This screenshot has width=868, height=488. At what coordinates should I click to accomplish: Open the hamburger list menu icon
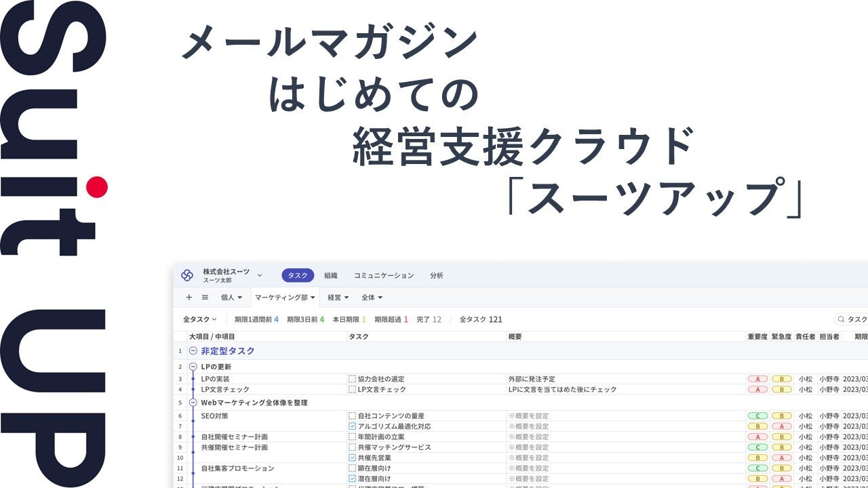point(205,297)
